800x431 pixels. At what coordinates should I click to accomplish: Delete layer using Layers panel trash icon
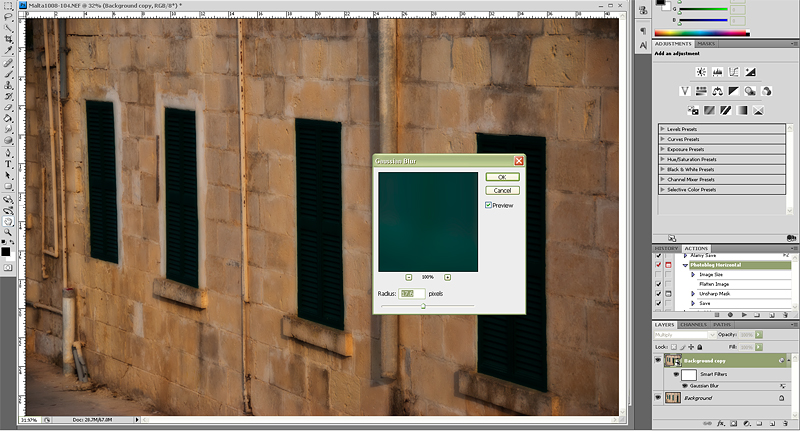tap(786, 423)
